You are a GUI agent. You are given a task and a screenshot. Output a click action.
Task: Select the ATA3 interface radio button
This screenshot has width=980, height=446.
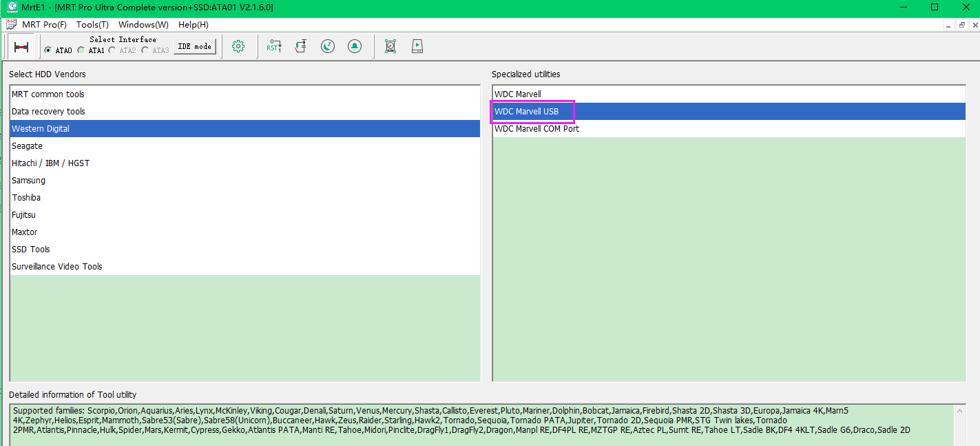click(145, 50)
